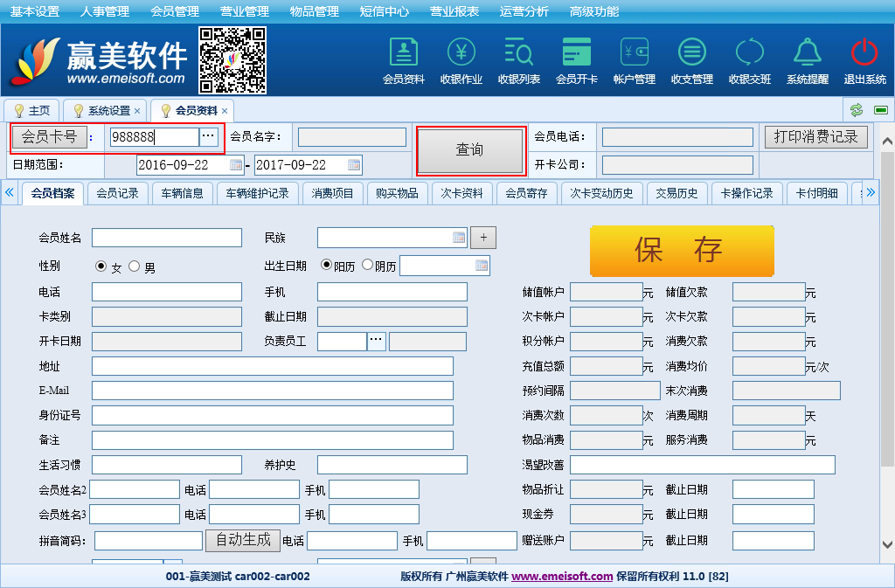Screen dimensions: 895x588
Task: Open the start date calendar picker
Action: tap(236, 164)
